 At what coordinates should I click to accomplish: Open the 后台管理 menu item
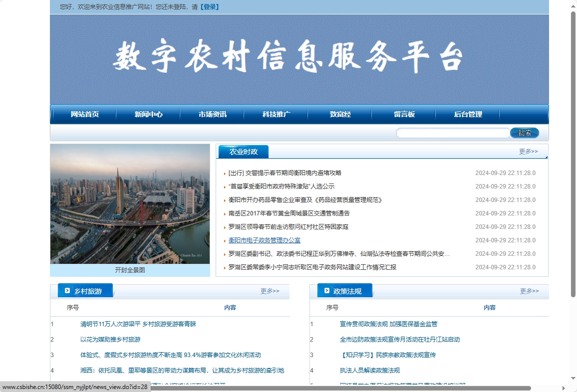coord(468,114)
